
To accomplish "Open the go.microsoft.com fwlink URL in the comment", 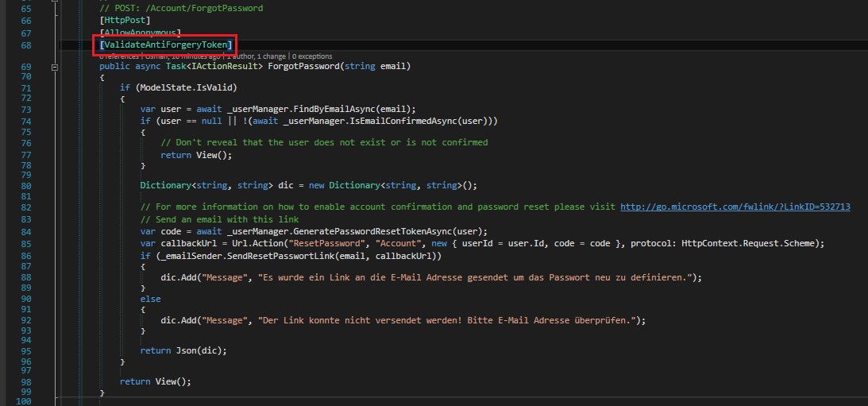I will coord(735,207).
